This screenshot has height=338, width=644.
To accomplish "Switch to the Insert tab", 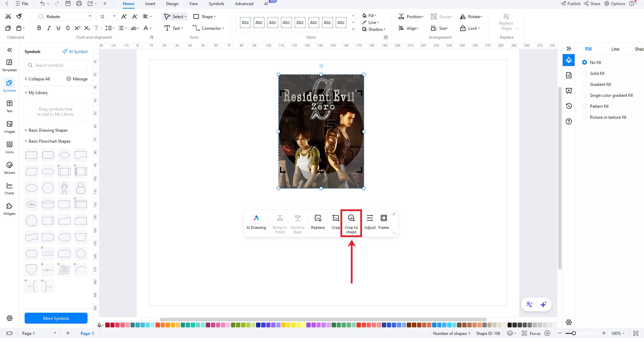I will [x=150, y=4].
